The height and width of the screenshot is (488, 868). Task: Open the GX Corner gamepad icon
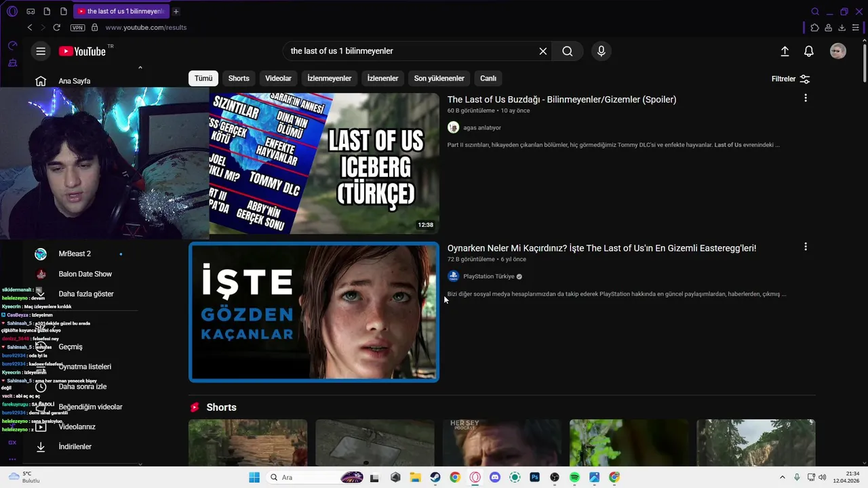pyautogui.click(x=31, y=12)
